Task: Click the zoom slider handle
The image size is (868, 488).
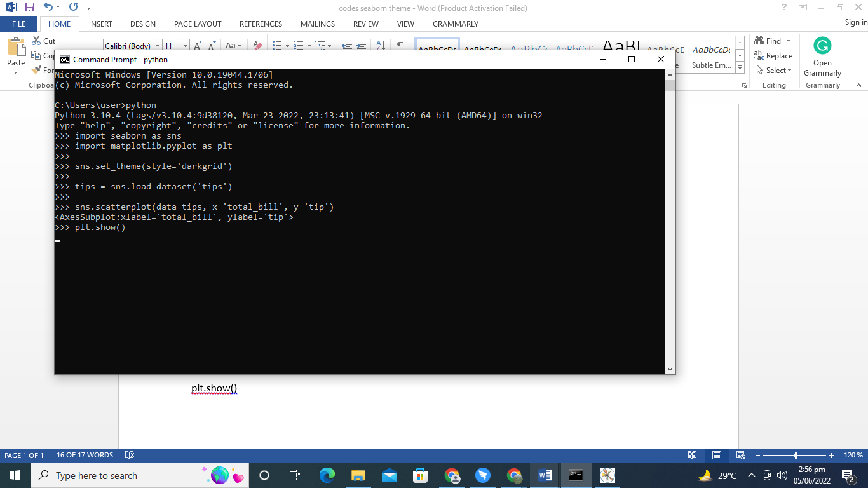Action: [796, 455]
